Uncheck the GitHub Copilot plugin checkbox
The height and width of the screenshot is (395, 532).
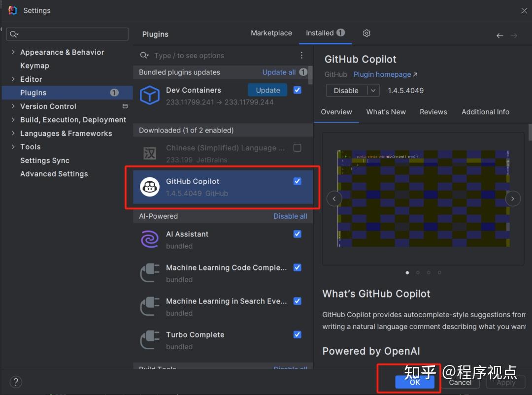(297, 181)
